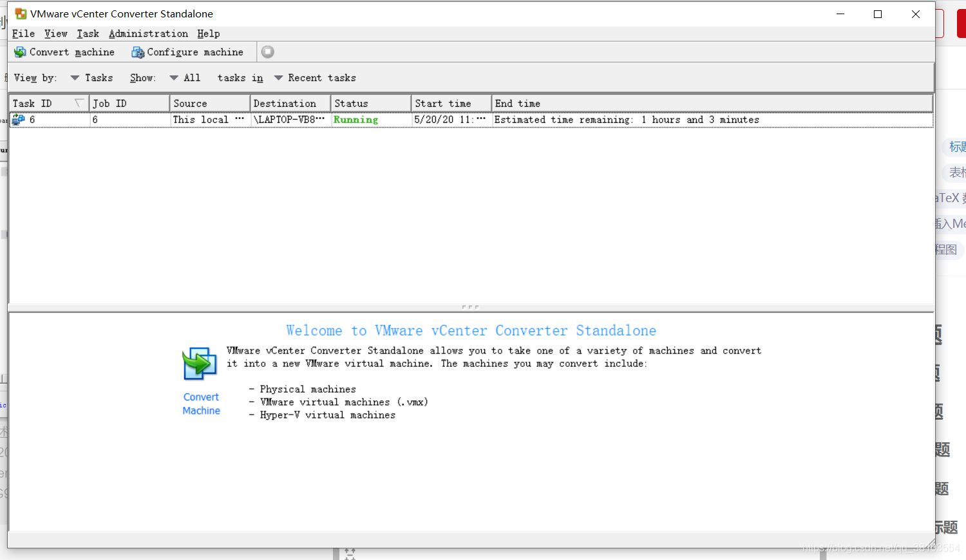Screen dimensions: 966x560
Task: Click the VMware Converter title bar icon
Action: [21, 14]
